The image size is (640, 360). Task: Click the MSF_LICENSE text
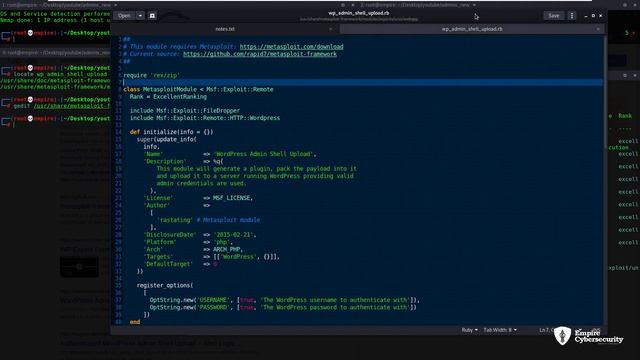[x=233, y=198]
